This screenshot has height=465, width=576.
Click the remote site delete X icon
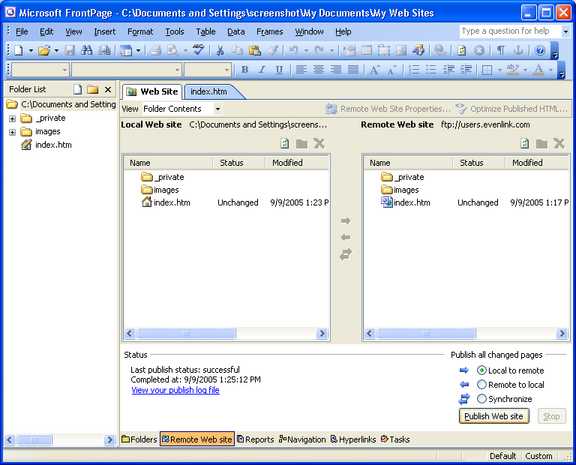click(x=559, y=143)
